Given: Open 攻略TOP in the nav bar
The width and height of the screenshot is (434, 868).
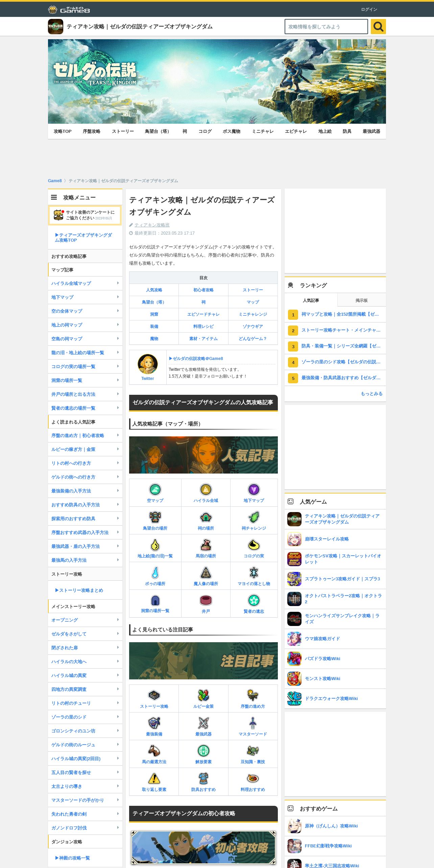Looking at the screenshot, I should 63,131.
